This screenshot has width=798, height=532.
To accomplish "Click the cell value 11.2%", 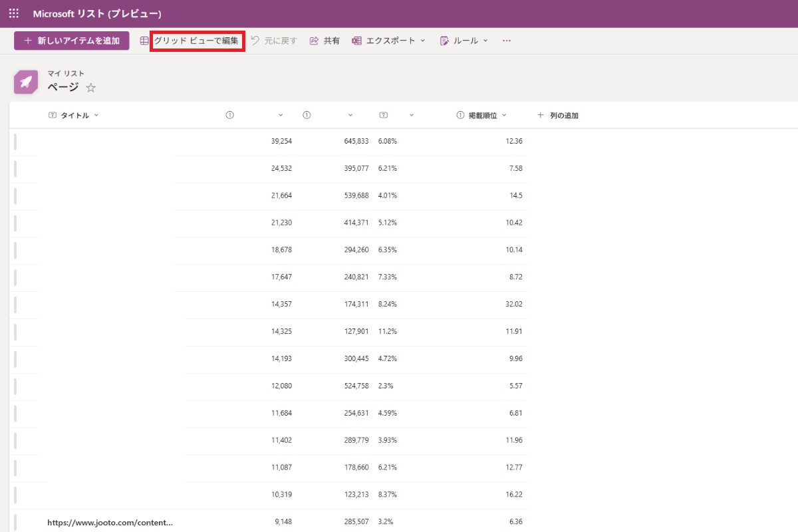I will click(x=388, y=331).
